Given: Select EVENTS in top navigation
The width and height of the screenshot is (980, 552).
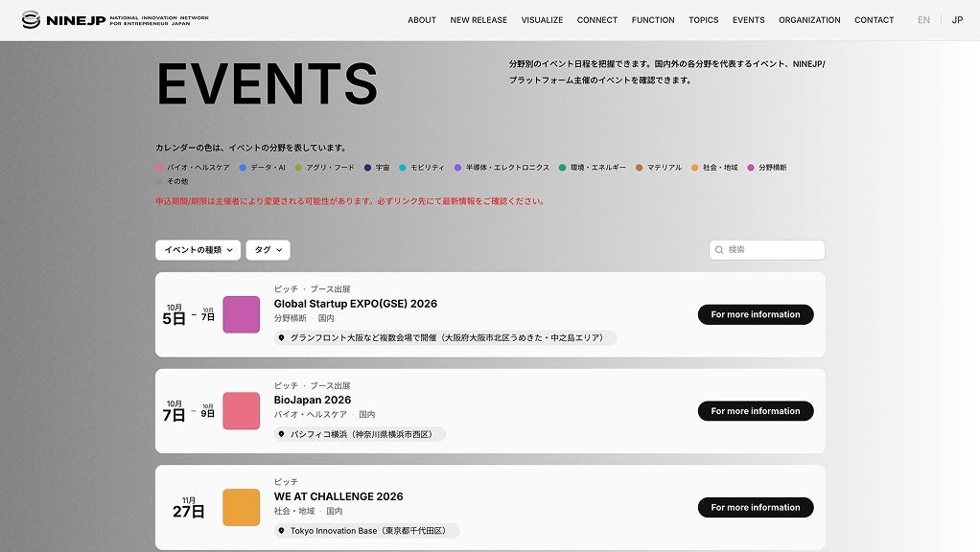Looking at the screenshot, I should tap(749, 20).
